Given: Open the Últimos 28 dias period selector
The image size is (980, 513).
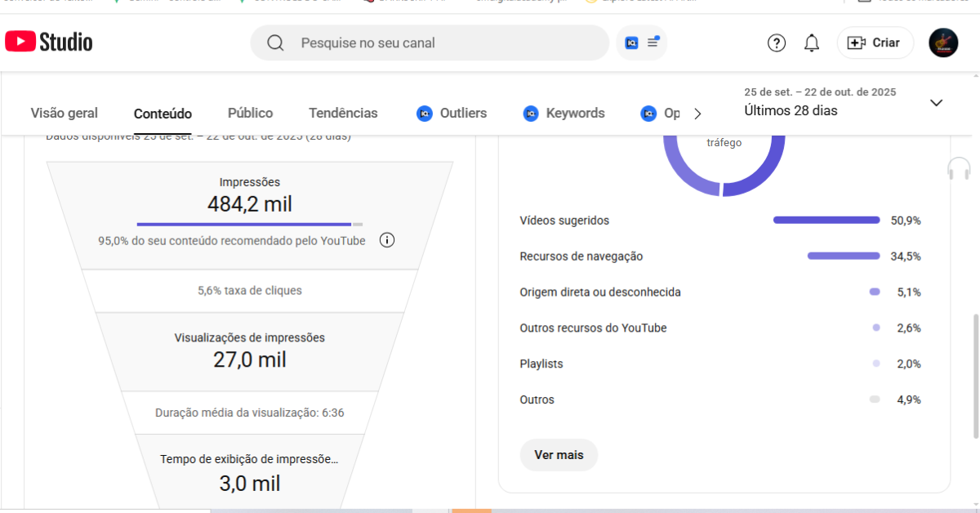Looking at the screenshot, I should pyautogui.click(x=791, y=110).
